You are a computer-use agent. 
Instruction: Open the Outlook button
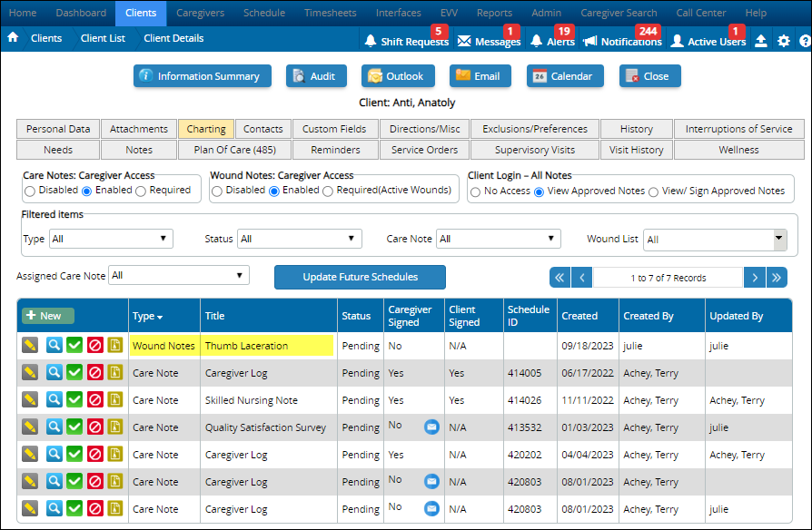click(398, 76)
